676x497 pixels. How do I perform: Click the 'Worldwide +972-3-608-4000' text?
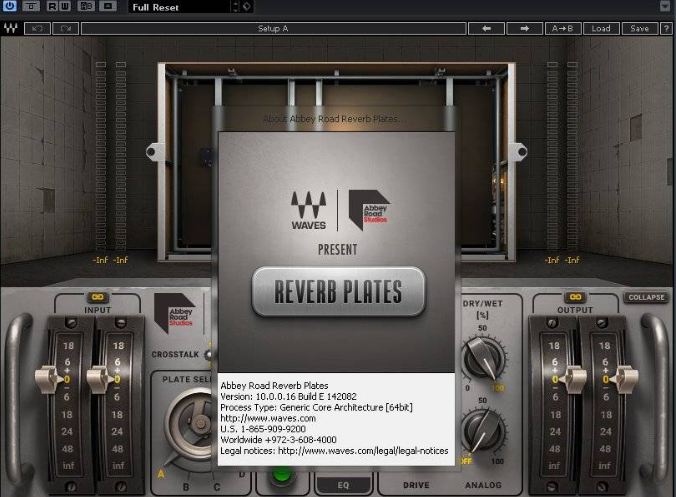pyautogui.click(x=278, y=440)
